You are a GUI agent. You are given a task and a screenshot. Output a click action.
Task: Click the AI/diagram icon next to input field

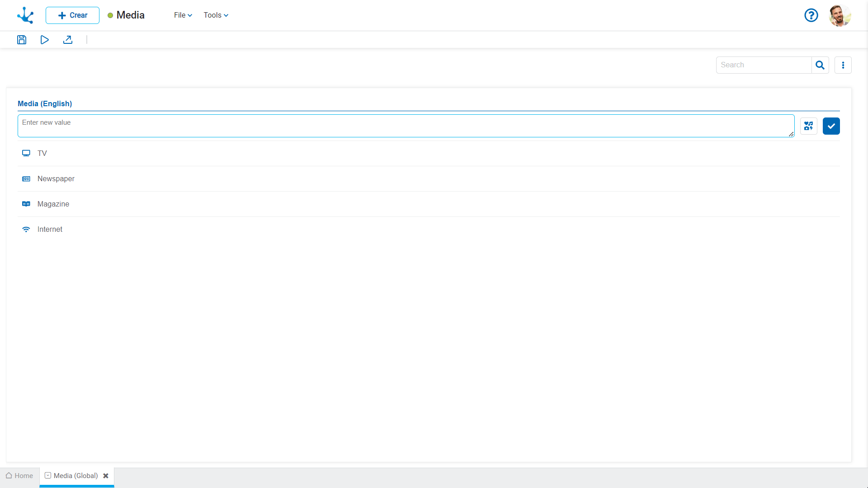pos(808,126)
